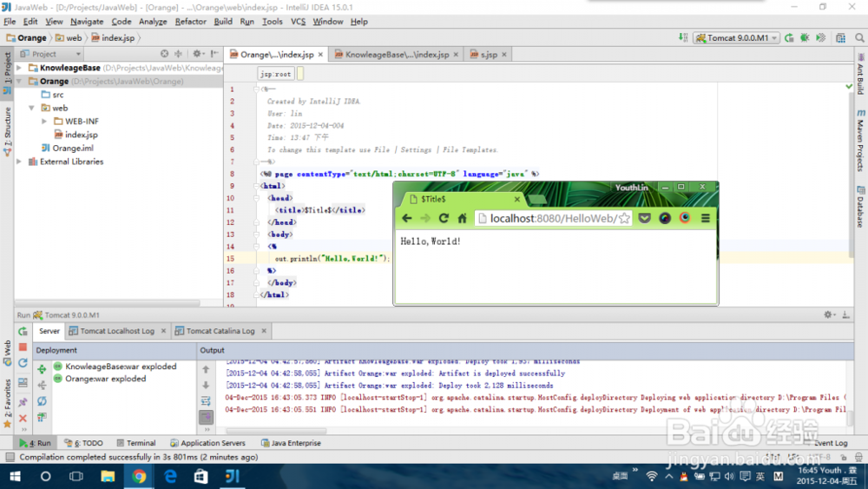Open the Project panel settings gear

[197, 54]
